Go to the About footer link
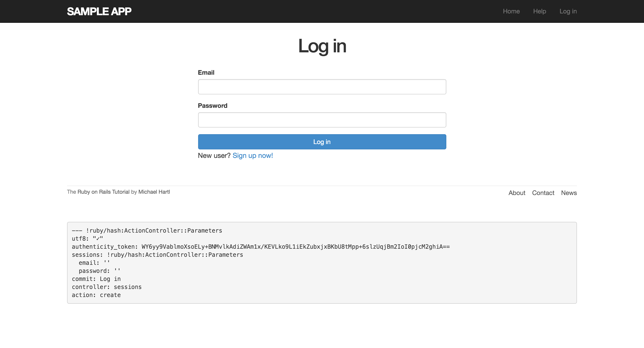644x348 pixels. point(517,193)
